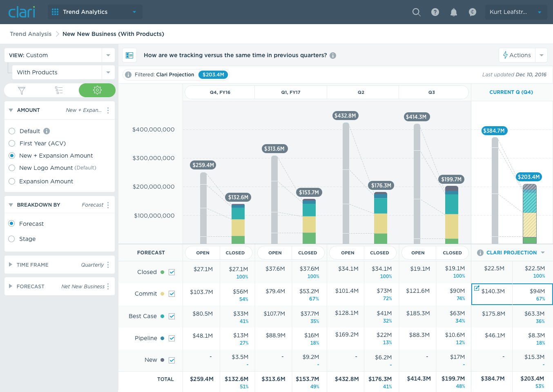Select the CURRENT Q (Q4) tab
This screenshot has height=392, width=553.
(x=511, y=92)
